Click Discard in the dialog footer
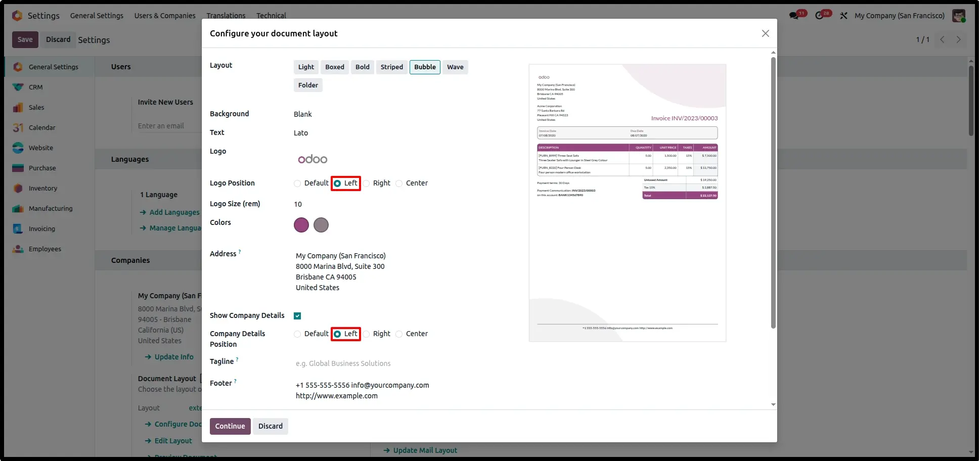This screenshot has height=461, width=980. [x=271, y=426]
